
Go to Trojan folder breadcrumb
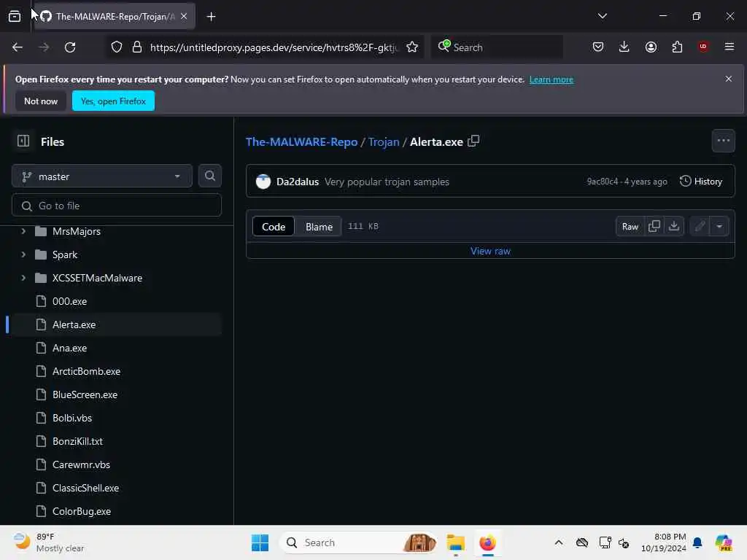point(384,142)
